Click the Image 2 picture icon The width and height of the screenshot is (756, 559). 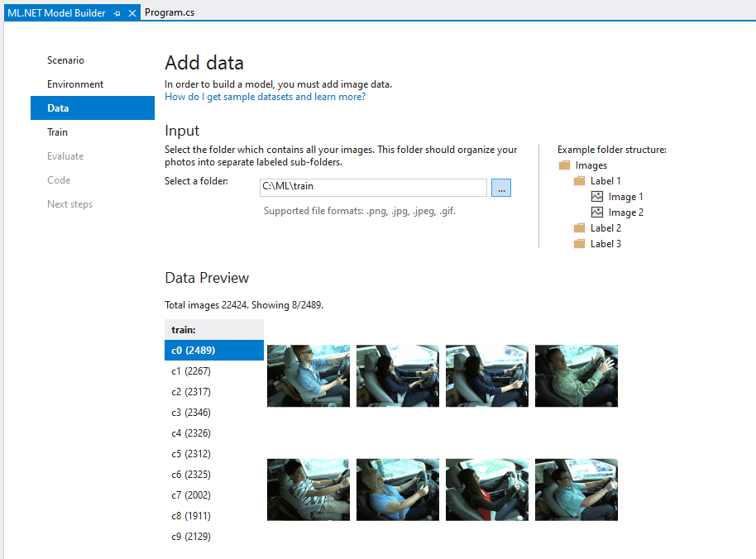pos(597,213)
